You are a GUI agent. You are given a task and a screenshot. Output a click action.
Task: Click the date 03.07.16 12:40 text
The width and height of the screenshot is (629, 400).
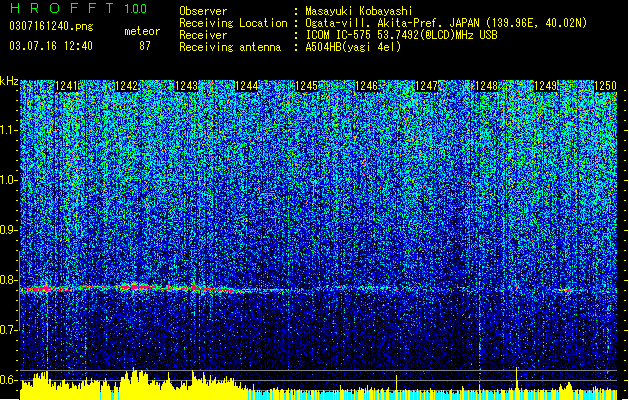coord(51,46)
